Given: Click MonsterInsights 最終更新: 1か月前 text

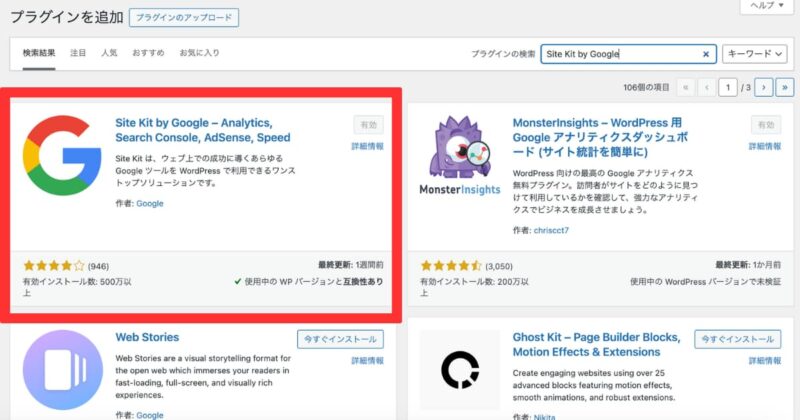Looking at the screenshot, I should (x=748, y=265).
